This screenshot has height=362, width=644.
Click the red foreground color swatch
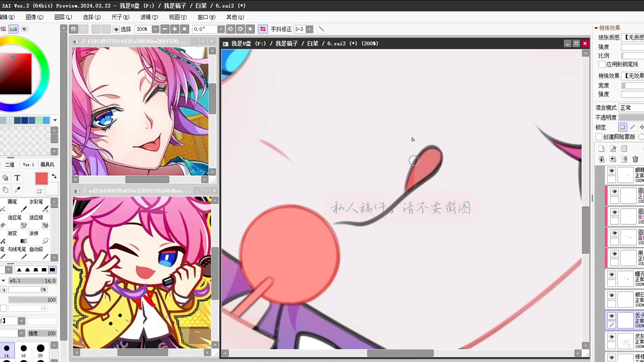click(42, 178)
